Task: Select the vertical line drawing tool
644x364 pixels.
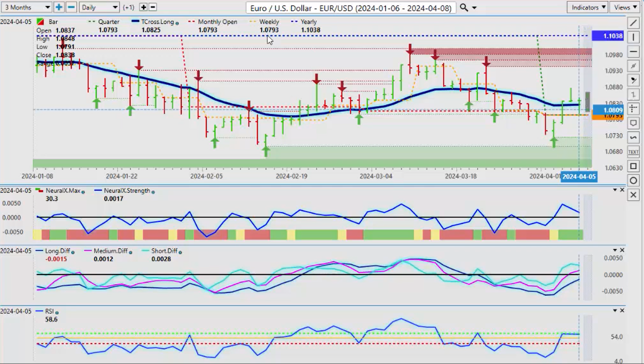Action: 633,37
